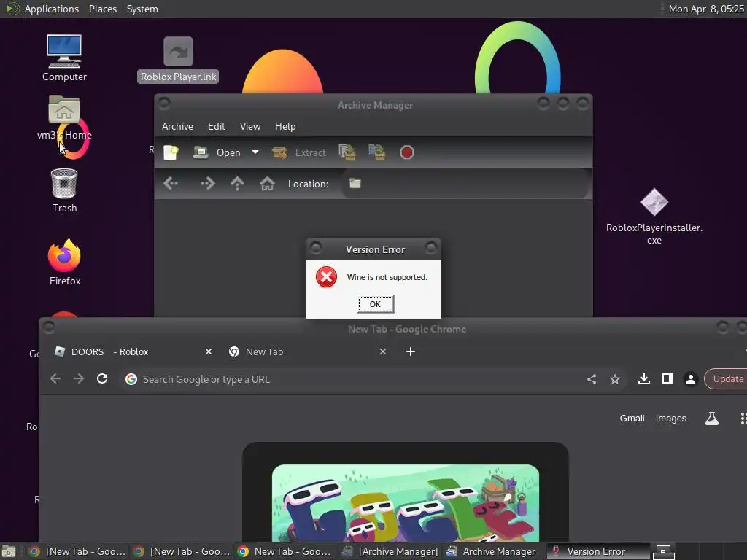Image resolution: width=747 pixels, height=560 pixels.
Task: Open the System menu in top panel
Action: click(x=142, y=9)
